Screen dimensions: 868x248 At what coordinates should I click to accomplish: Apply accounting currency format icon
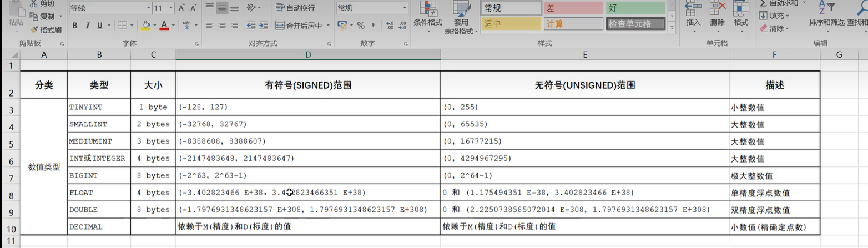(342, 26)
